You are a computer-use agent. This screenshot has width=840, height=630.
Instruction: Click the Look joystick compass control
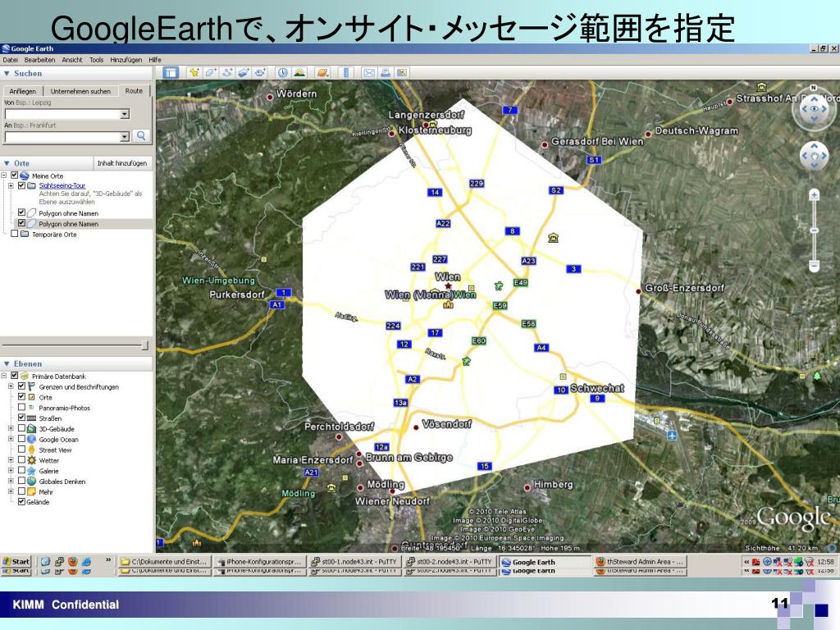pyautogui.click(x=814, y=109)
